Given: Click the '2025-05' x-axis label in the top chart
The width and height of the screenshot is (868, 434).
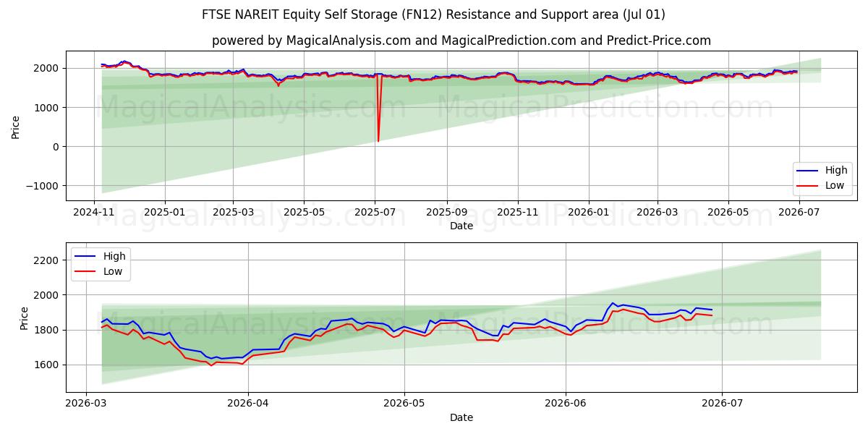Looking at the screenshot, I should coord(304,213).
